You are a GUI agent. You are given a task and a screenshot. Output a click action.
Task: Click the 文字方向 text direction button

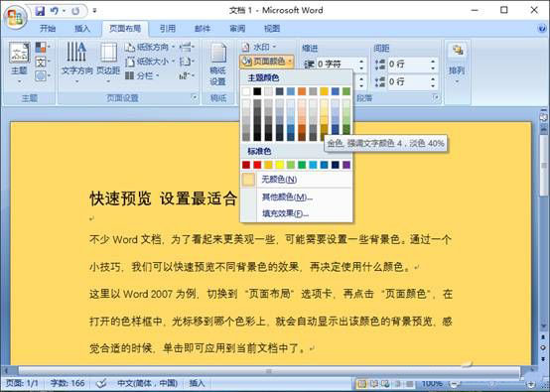76,64
